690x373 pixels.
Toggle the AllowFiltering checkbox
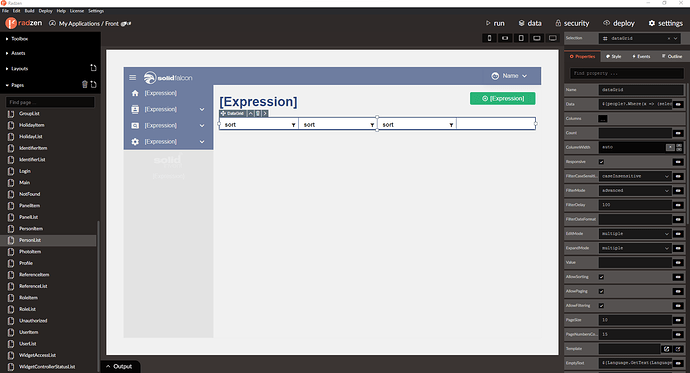coord(601,306)
